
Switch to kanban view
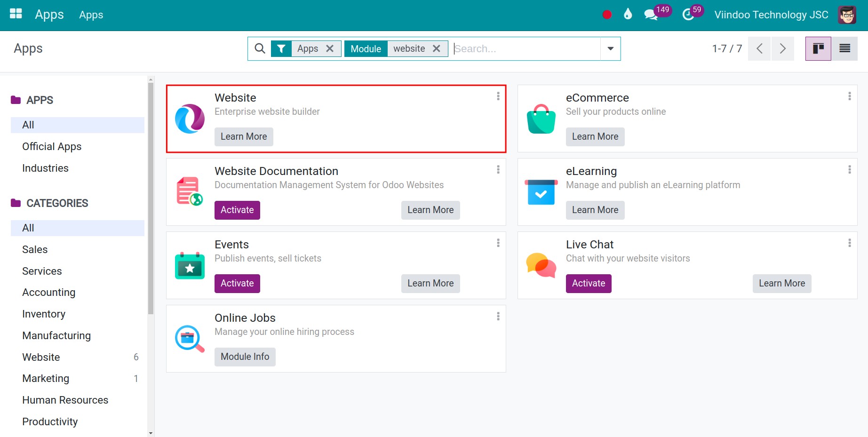(x=818, y=48)
